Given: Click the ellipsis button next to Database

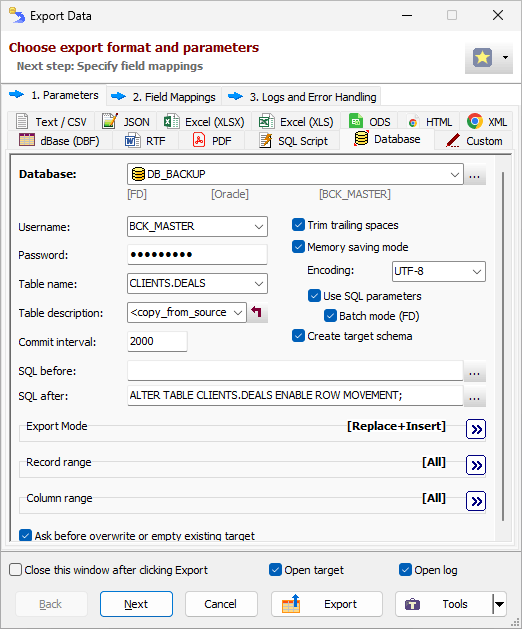Looking at the screenshot, I should (x=475, y=174).
